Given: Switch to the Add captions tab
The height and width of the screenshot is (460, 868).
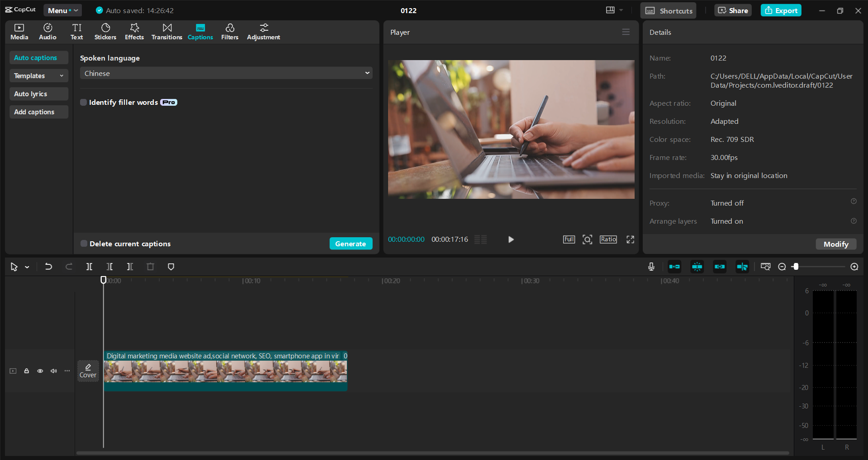Looking at the screenshot, I should click(38, 112).
